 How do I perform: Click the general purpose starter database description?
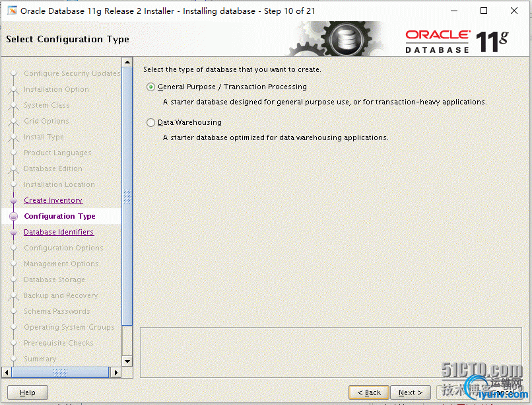[x=325, y=102]
